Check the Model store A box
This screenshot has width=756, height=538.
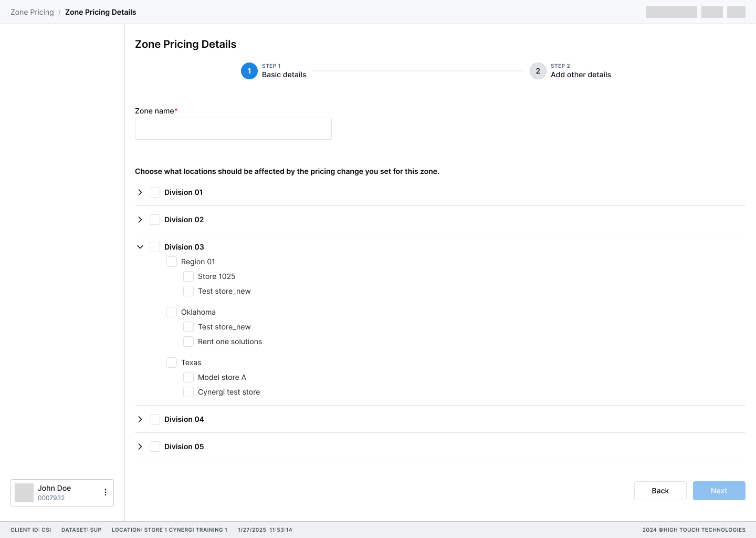pyautogui.click(x=188, y=377)
